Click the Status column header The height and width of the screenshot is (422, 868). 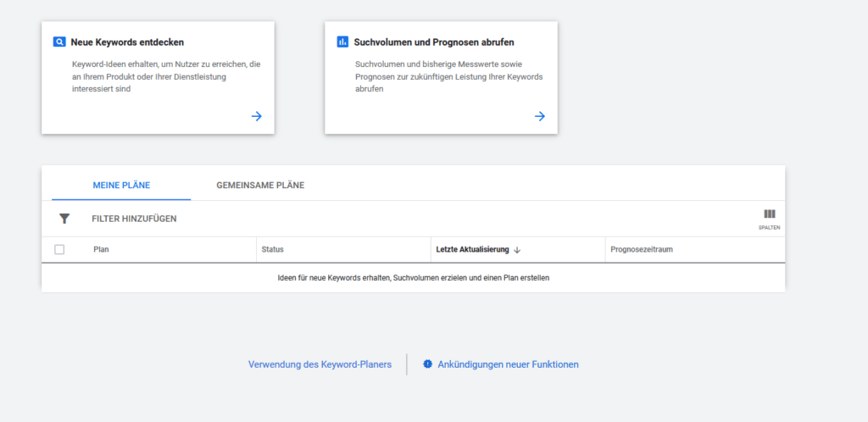(x=272, y=250)
